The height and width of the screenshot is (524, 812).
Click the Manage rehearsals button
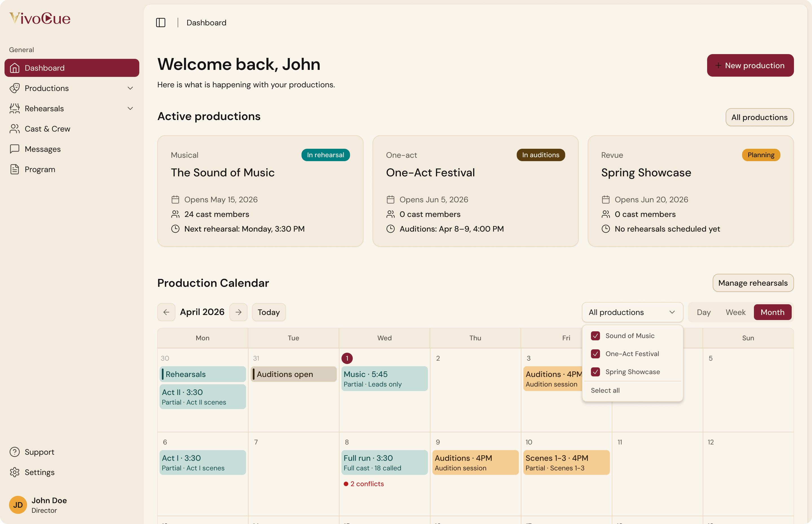click(753, 283)
